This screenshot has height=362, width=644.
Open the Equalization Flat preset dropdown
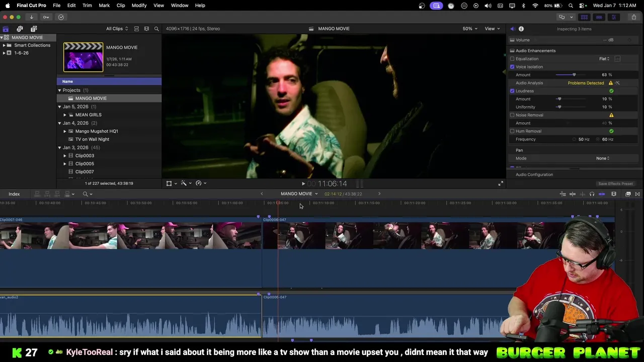pyautogui.click(x=604, y=59)
